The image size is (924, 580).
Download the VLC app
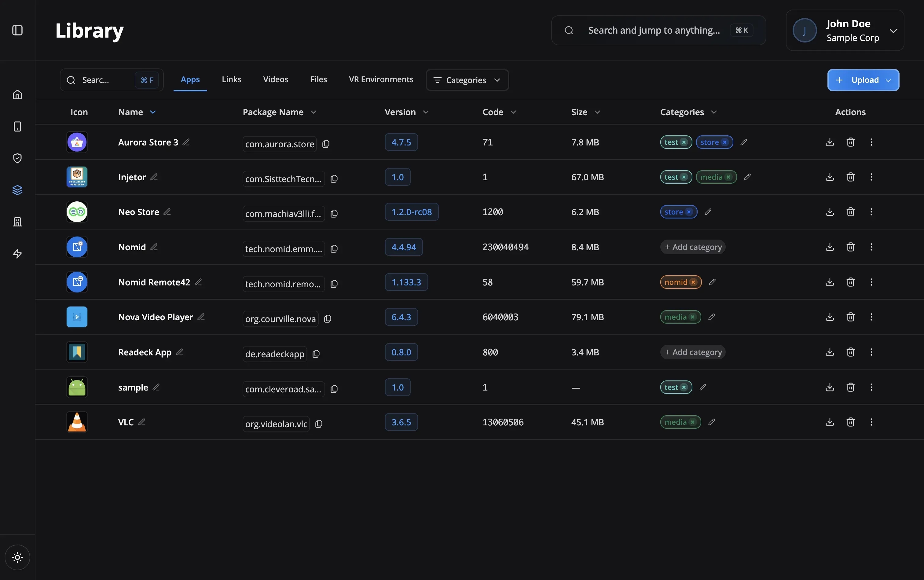829,422
